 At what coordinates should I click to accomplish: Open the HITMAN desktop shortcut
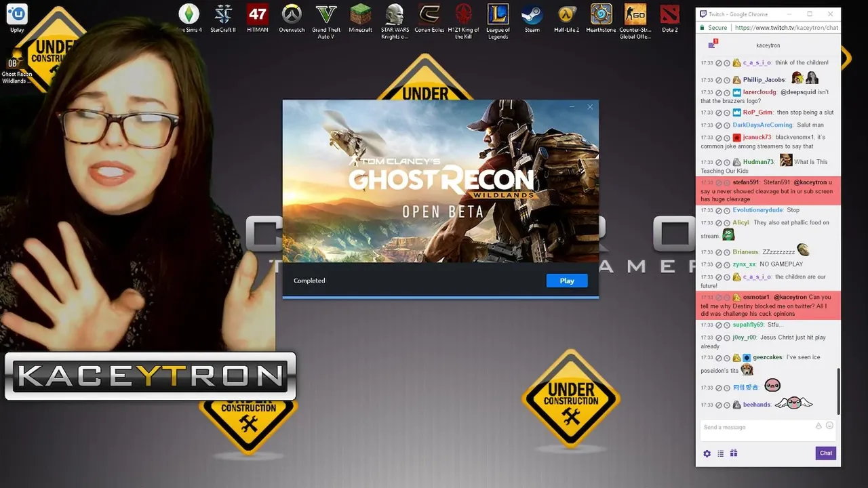(258, 18)
